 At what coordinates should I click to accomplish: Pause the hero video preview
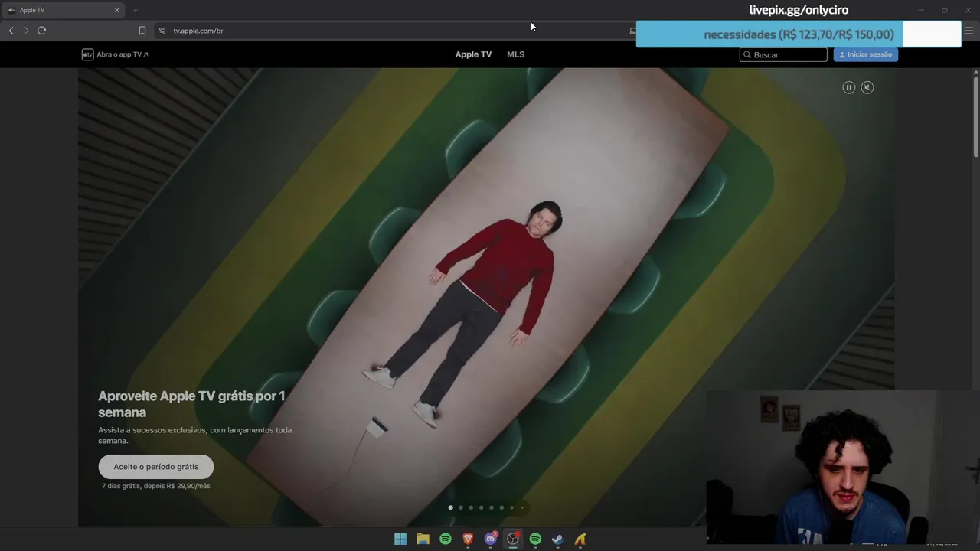[x=848, y=87]
